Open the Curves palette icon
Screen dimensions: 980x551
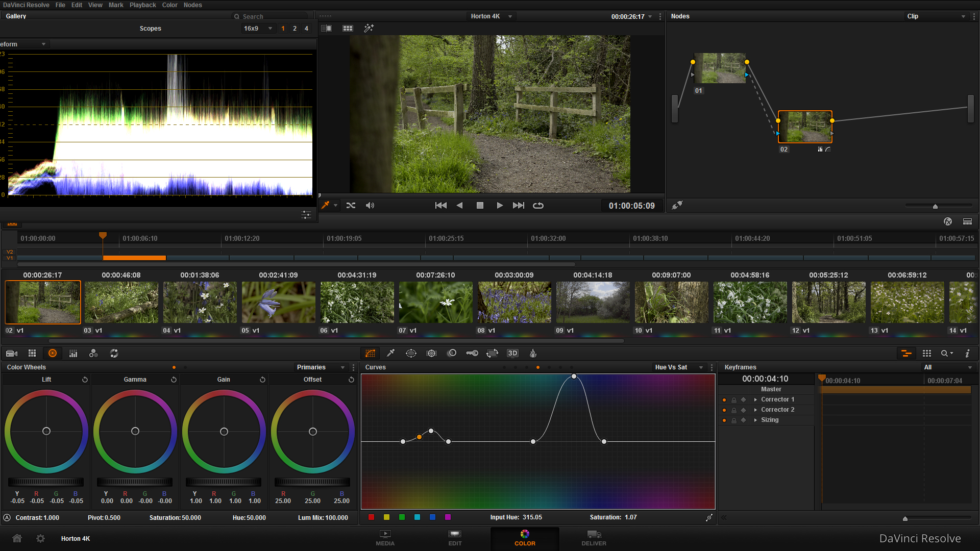370,353
